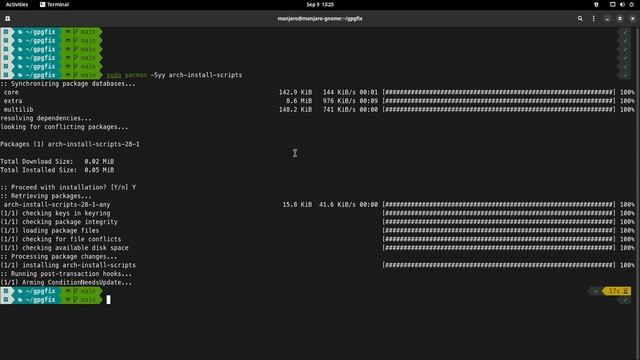Open the Activities overview

click(17, 4)
